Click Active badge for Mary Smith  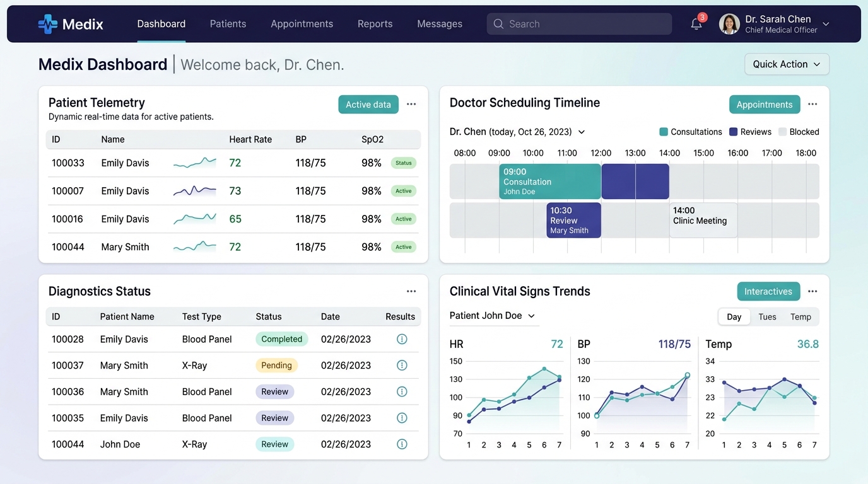click(404, 247)
